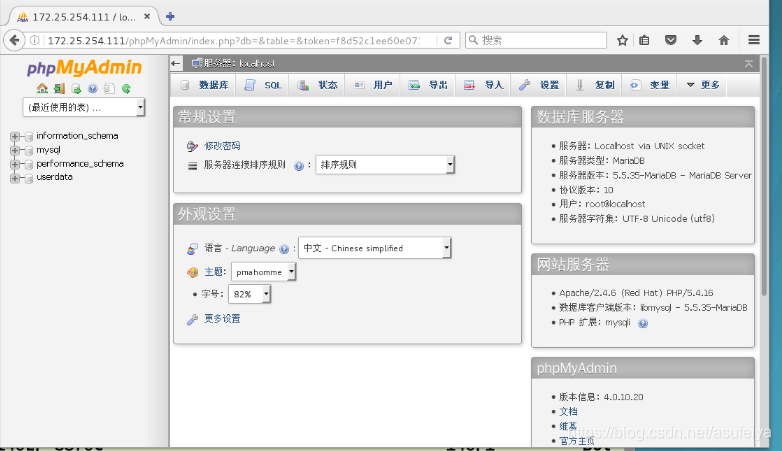782x451 pixels.
Task: Open the Home icon in the sidebar
Action: (x=42, y=88)
